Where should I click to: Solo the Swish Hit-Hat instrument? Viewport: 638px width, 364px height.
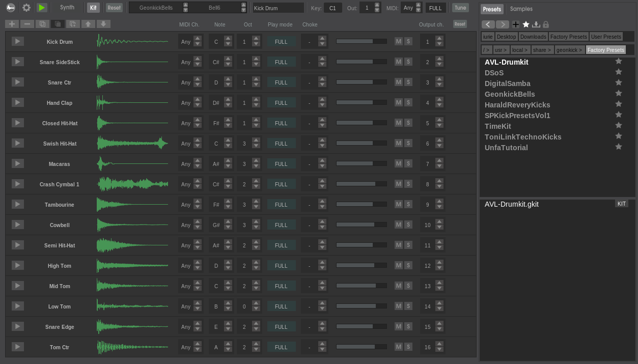(x=408, y=143)
